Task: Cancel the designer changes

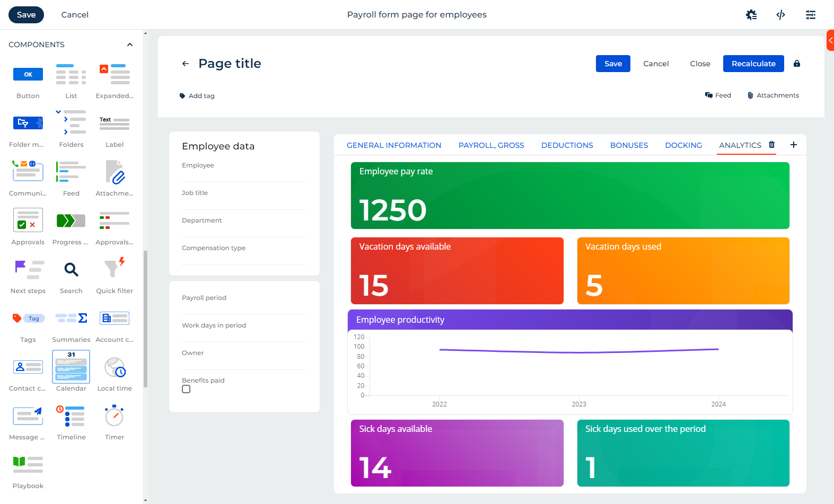Action: pos(75,15)
